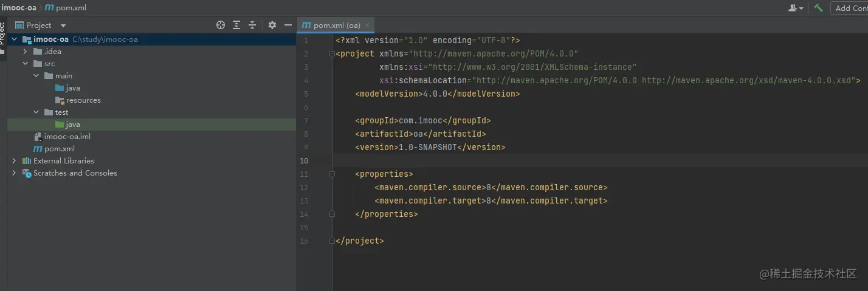This screenshot has height=291, width=868.
Task: Collapse the test folder arrow
Action: [x=36, y=112]
